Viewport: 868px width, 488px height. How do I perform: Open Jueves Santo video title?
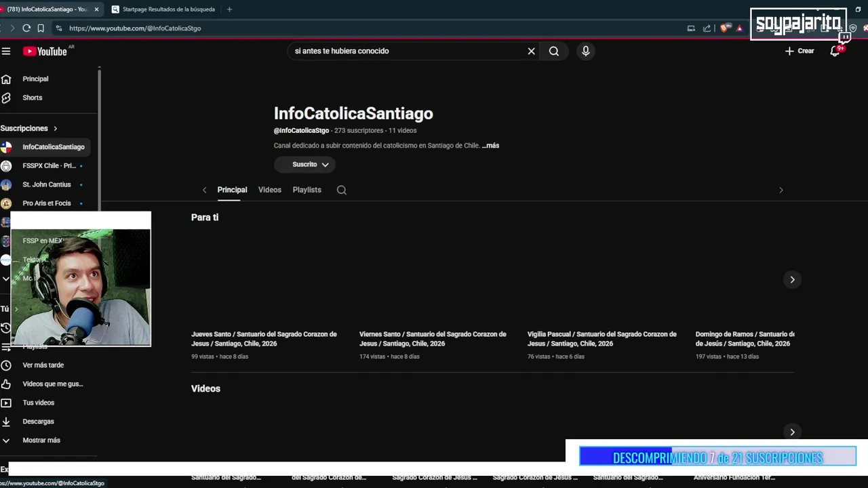[264, 339]
